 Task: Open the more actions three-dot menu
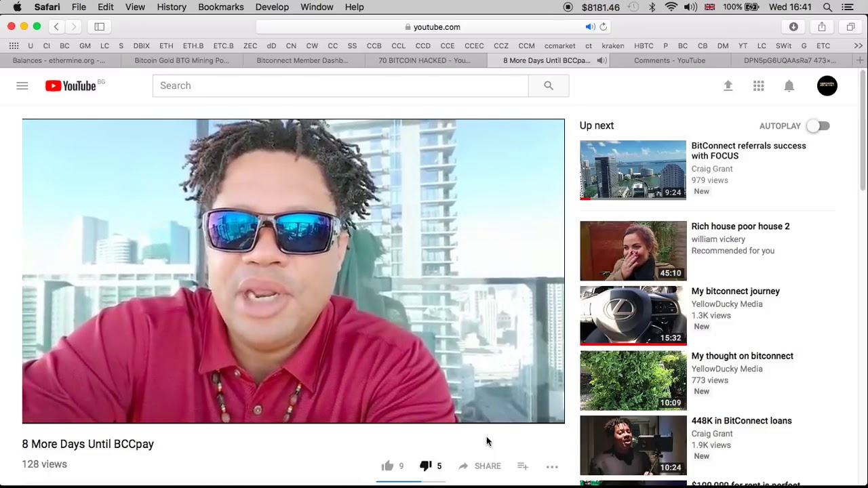click(552, 466)
